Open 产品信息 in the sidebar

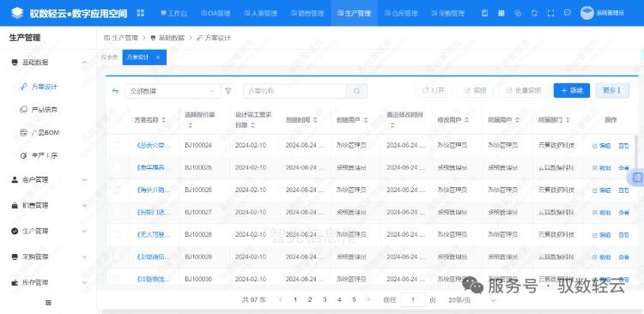point(44,110)
